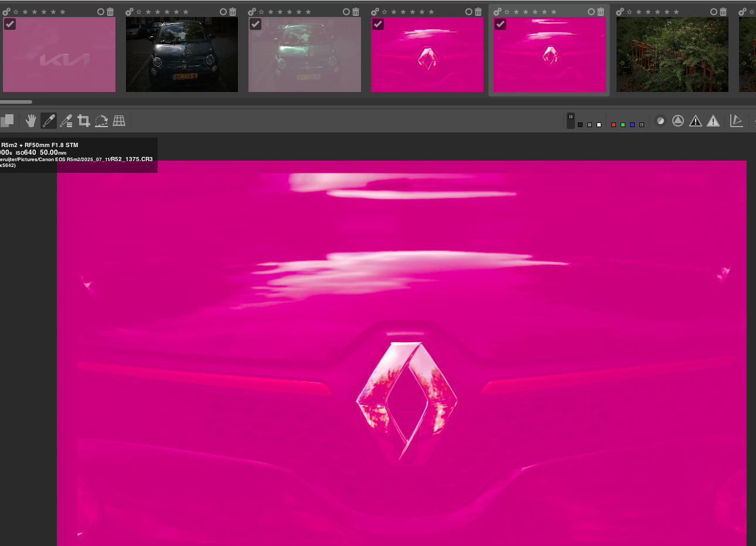
Task: Set preview background to middle gray
Action: point(590,125)
